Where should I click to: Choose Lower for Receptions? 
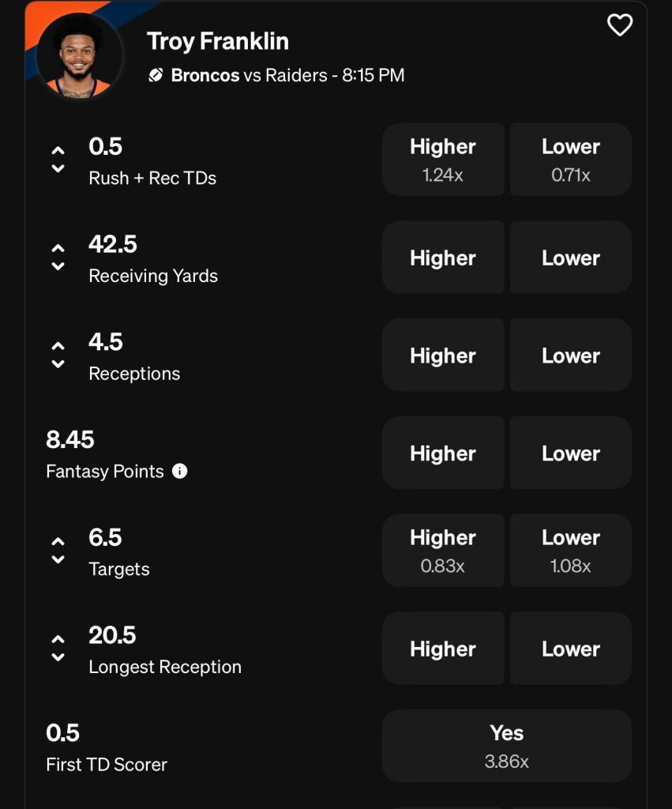(570, 356)
